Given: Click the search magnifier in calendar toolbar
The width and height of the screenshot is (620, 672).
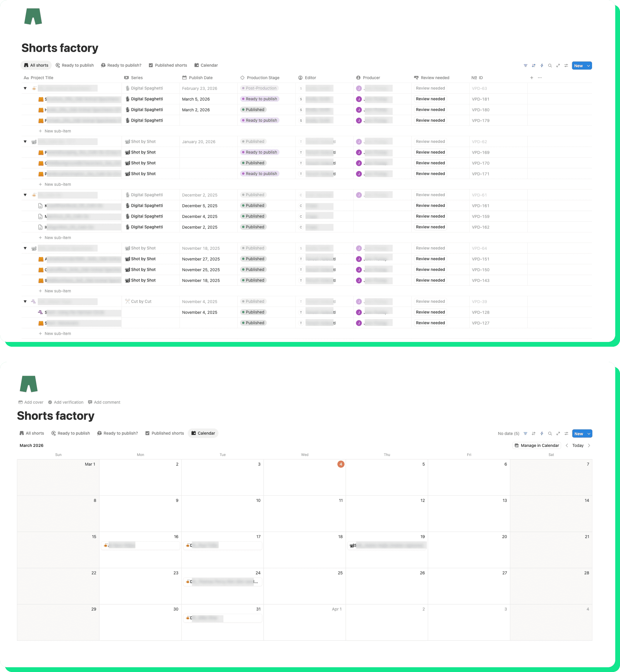Looking at the screenshot, I should coord(550,434).
